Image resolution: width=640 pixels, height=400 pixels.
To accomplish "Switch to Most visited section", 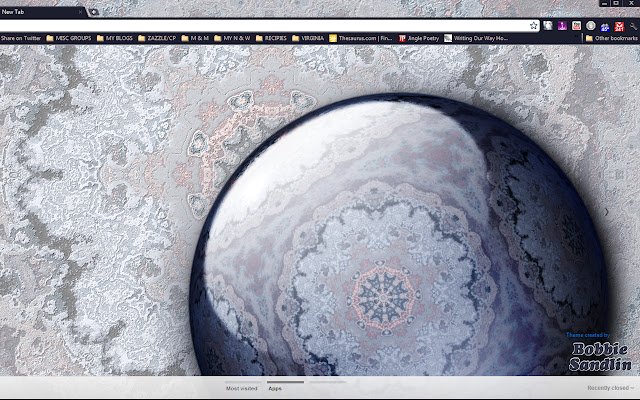I will (x=242, y=388).
